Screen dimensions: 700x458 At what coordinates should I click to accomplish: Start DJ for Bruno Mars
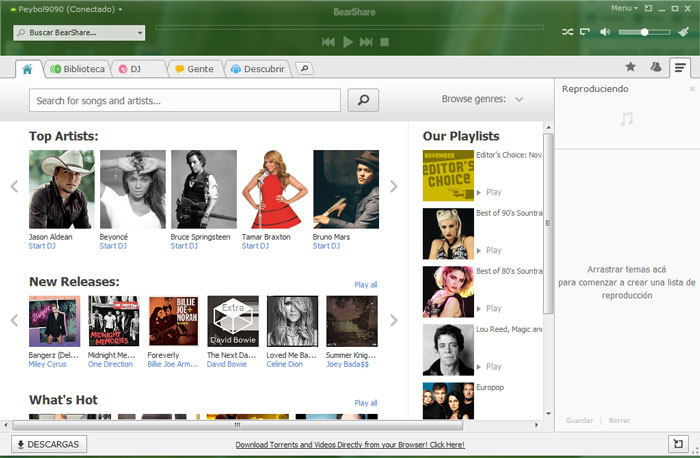pyautogui.click(x=326, y=246)
